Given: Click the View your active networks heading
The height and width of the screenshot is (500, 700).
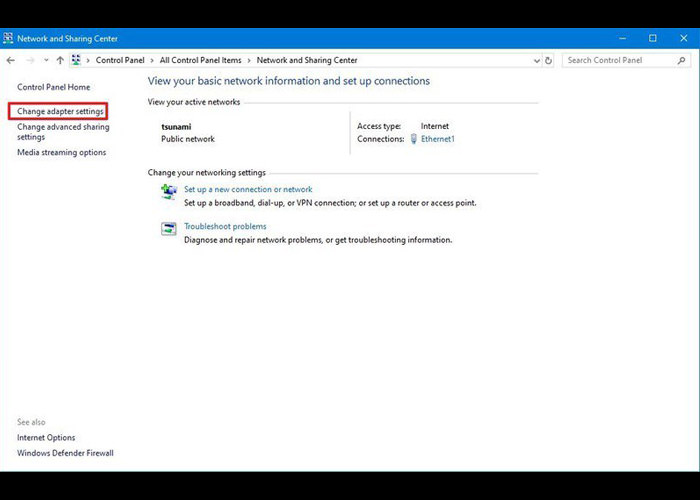Looking at the screenshot, I should click(x=194, y=102).
